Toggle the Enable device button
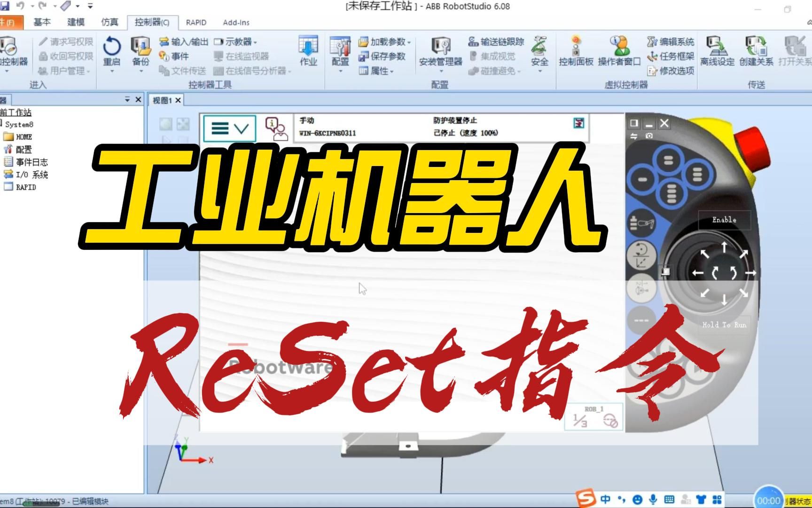812x508 pixels. coord(724,220)
